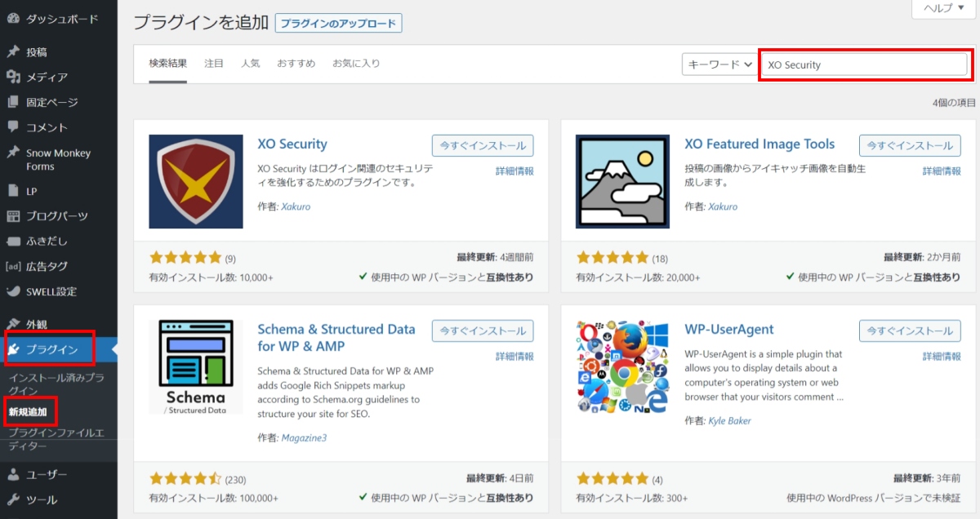Open the 広告タグ ad tag icon
The height and width of the screenshot is (519, 980).
pos(11,265)
